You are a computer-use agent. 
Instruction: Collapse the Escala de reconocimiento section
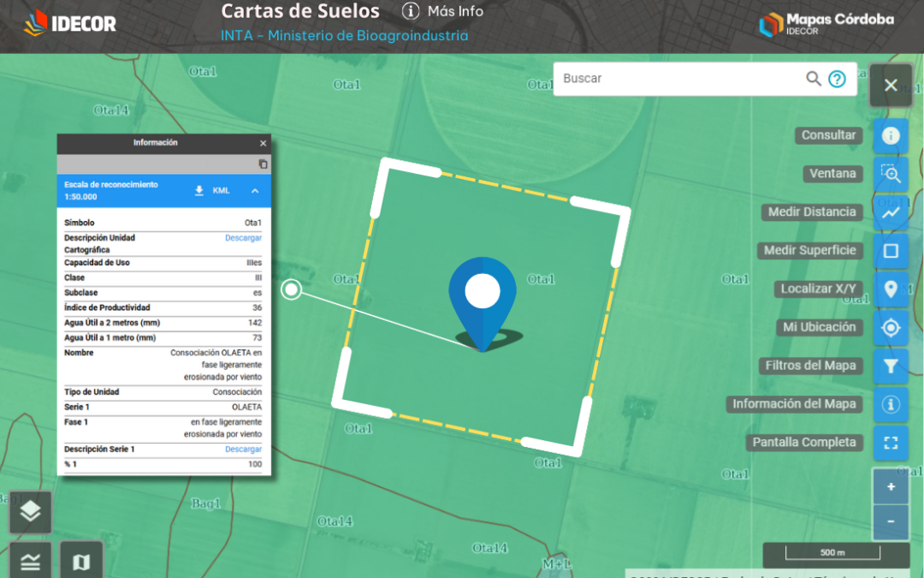255,190
